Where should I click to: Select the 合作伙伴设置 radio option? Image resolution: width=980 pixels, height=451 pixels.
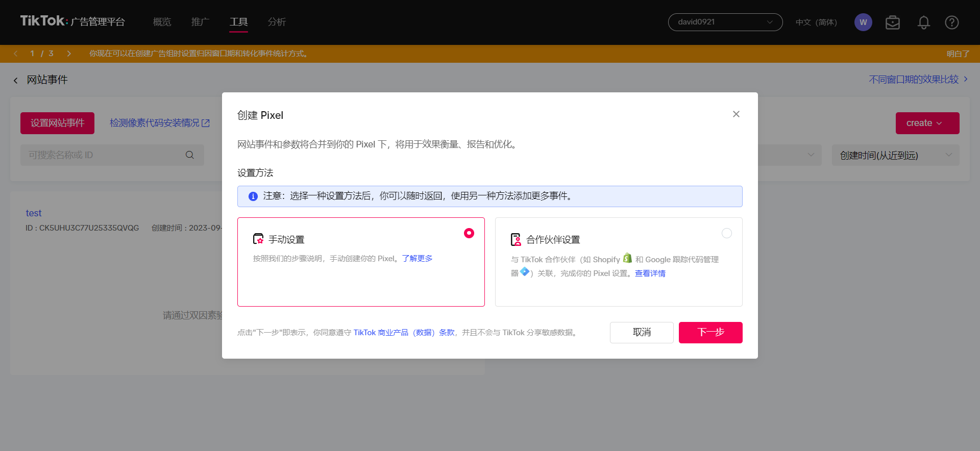click(727, 233)
